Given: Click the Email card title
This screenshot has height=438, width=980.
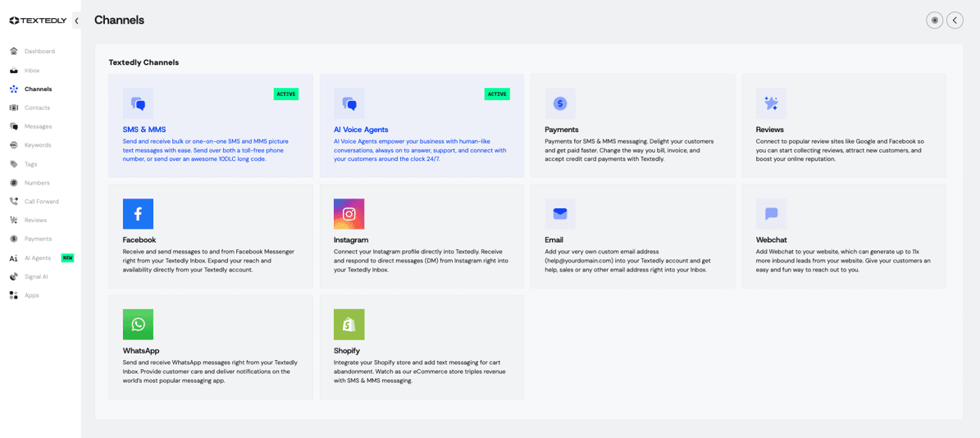Looking at the screenshot, I should pos(554,240).
